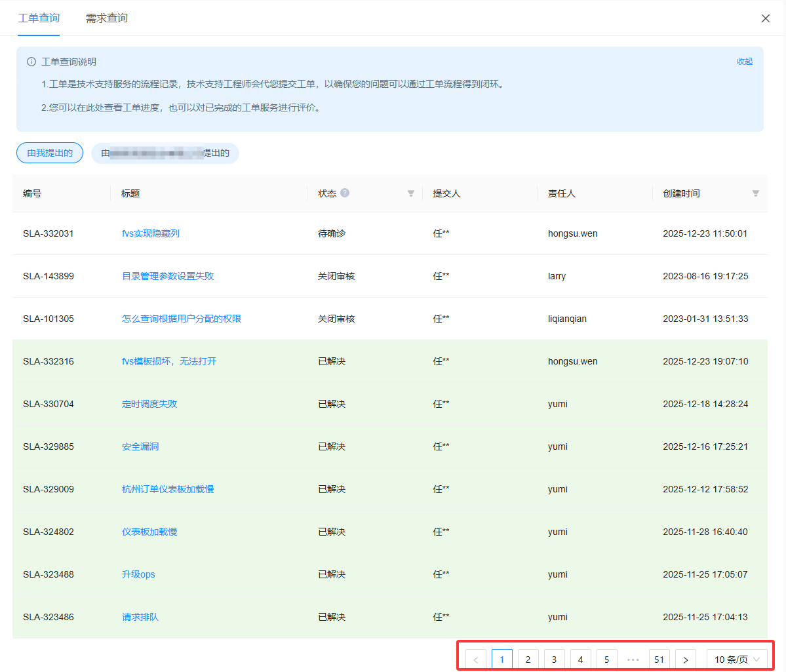786x672 pixels.
Task: Switch to the 需求查询 tab
Action: tap(107, 18)
